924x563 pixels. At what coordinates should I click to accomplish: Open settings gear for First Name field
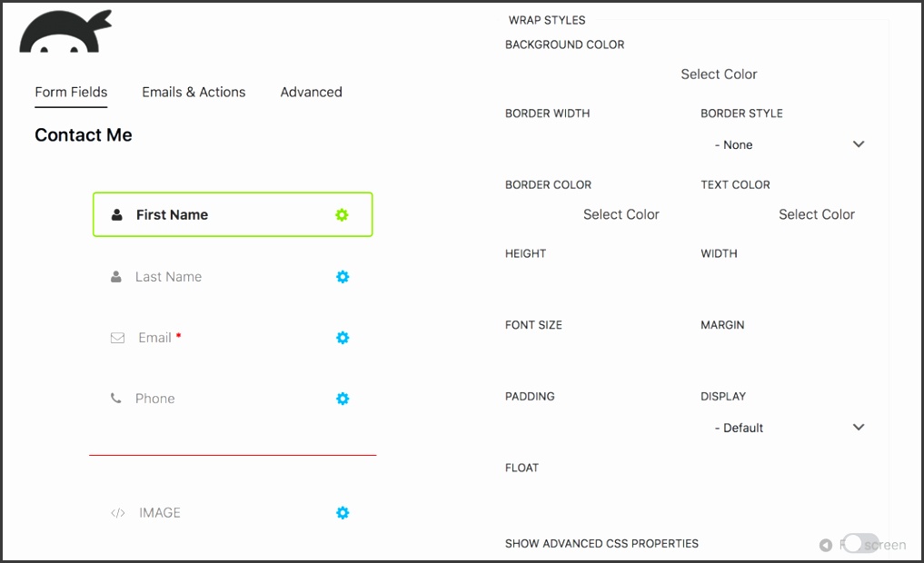click(x=342, y=215)
